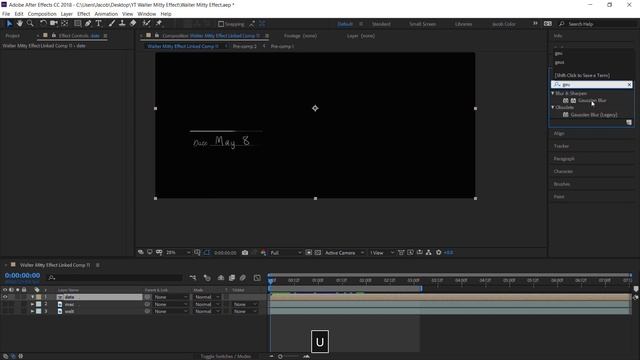Switch to the Libraries workspace
Image resolution: width=640 pixels, height=360 pixels.
(x=463, y=24)
